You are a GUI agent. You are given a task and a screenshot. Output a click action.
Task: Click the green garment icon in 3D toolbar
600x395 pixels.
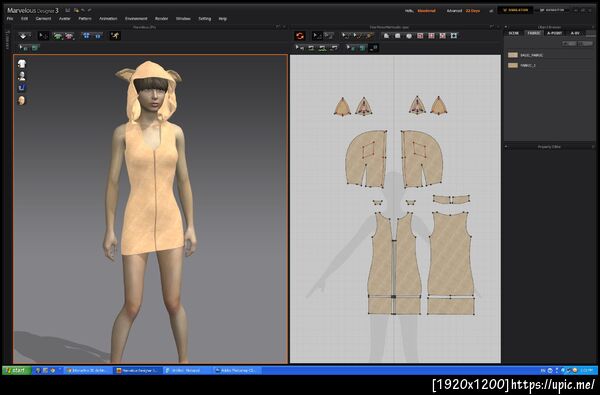tap(58, 36)
